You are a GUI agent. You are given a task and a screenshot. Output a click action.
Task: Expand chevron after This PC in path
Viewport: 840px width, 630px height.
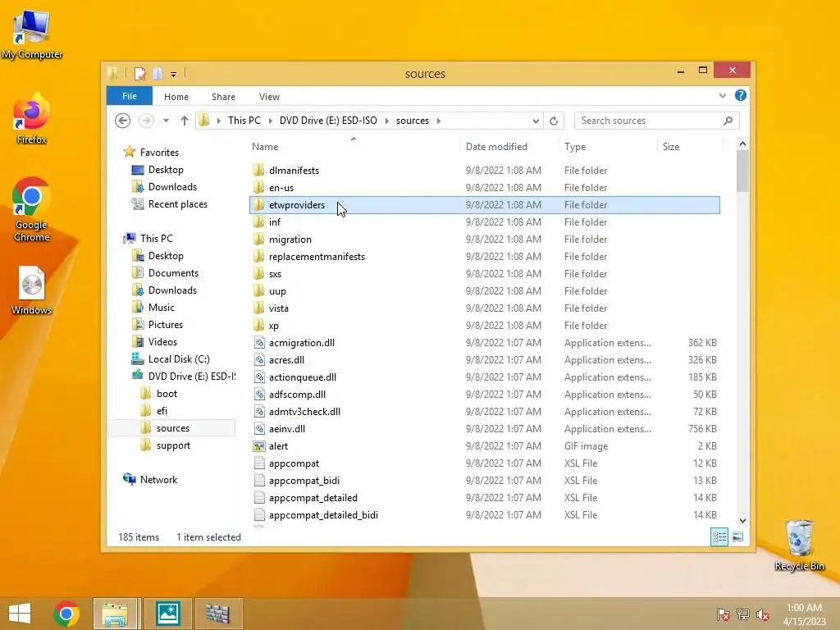269,121
